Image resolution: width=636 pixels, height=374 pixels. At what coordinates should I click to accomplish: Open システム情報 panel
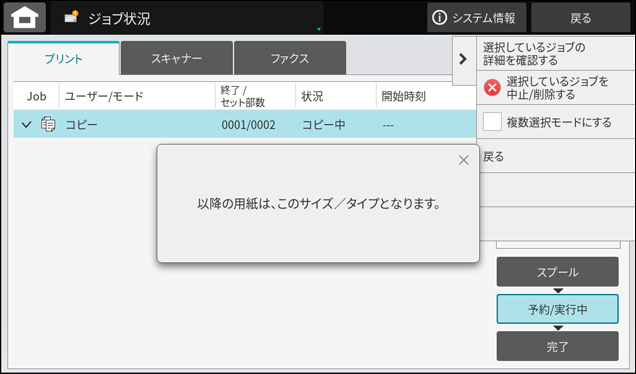click(477, 17)
